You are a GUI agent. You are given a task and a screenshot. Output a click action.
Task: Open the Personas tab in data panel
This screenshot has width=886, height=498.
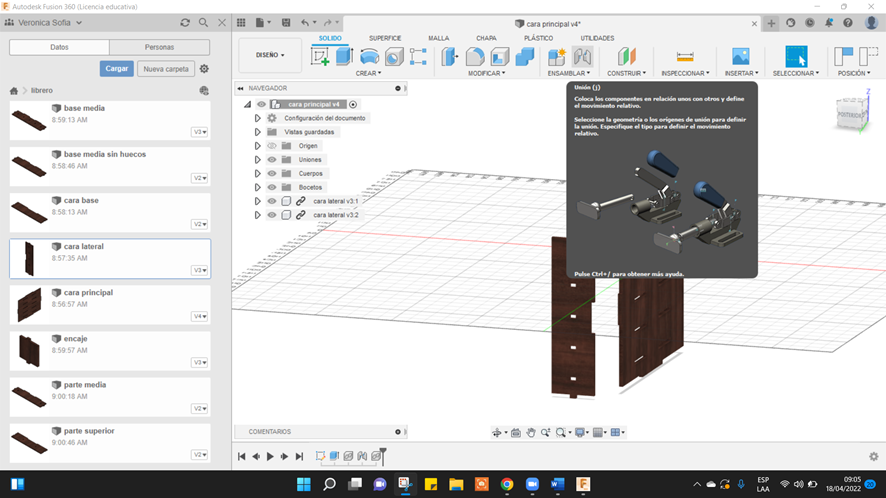click(x=159, y=47)
